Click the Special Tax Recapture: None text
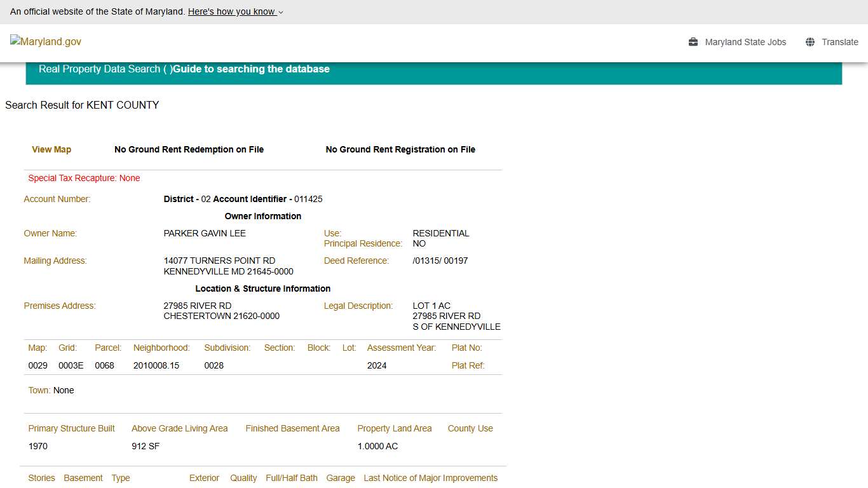The image size is (868, 488). [x=84, y=178]
